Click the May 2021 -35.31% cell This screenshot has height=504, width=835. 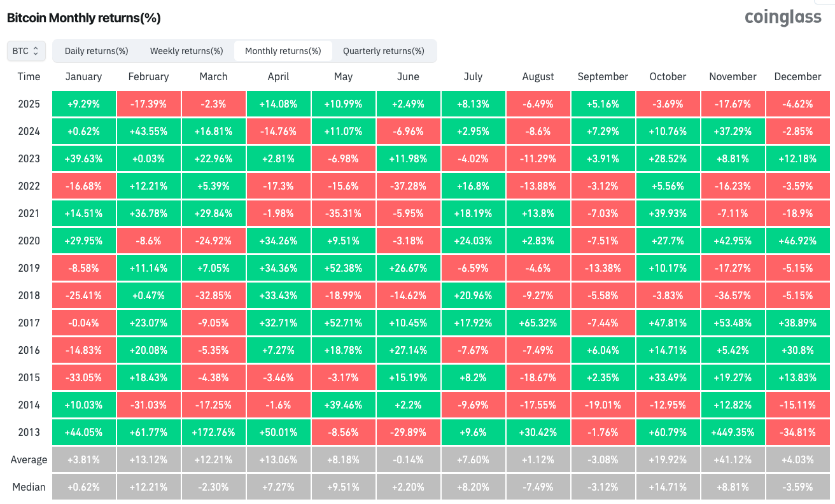coord(343,213)
